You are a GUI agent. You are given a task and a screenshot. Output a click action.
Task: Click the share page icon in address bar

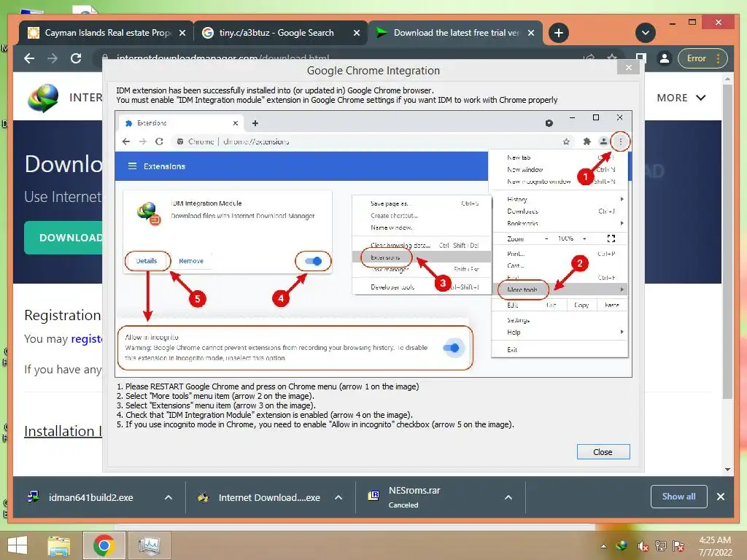click(x=589, y=58)
